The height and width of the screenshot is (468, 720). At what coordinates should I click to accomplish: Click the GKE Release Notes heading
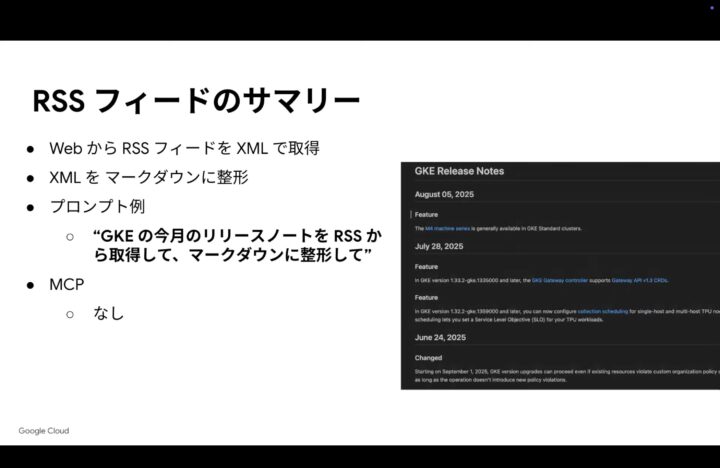[459, 171]
